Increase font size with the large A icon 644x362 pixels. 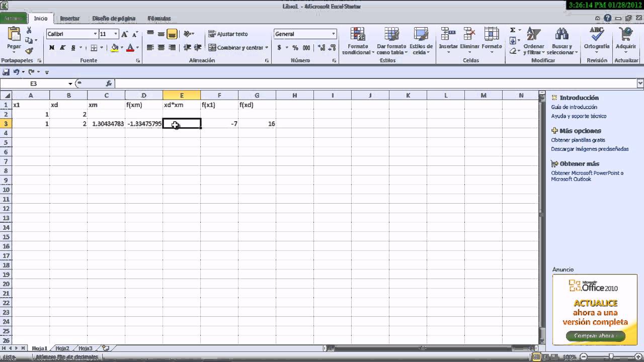pos(125,34)
